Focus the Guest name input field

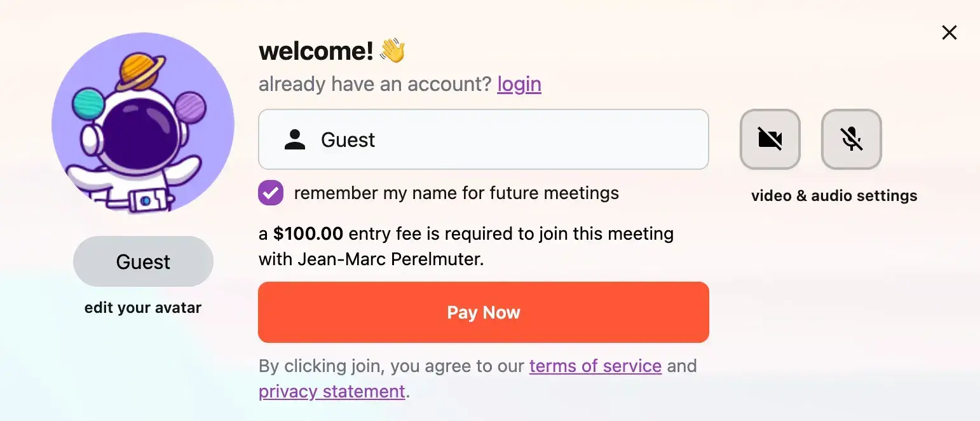tap(483, 139)
